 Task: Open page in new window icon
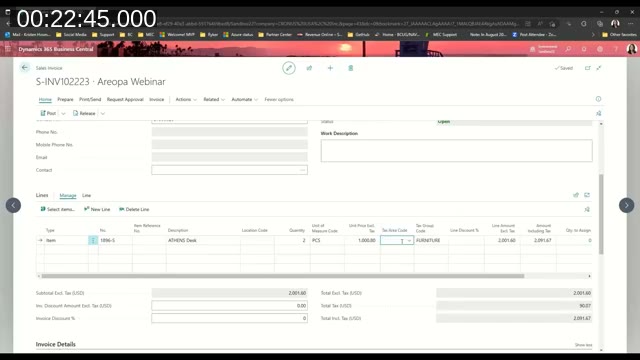(x=588, y=68)
